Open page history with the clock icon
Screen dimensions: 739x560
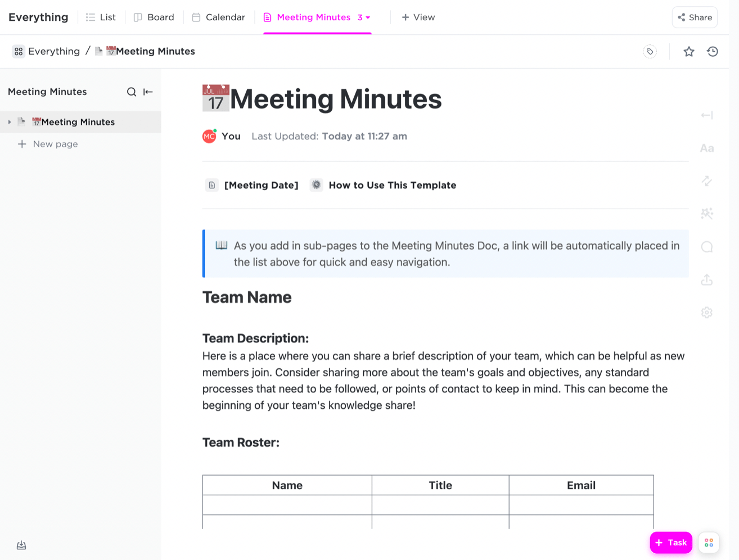coord(713,51)
